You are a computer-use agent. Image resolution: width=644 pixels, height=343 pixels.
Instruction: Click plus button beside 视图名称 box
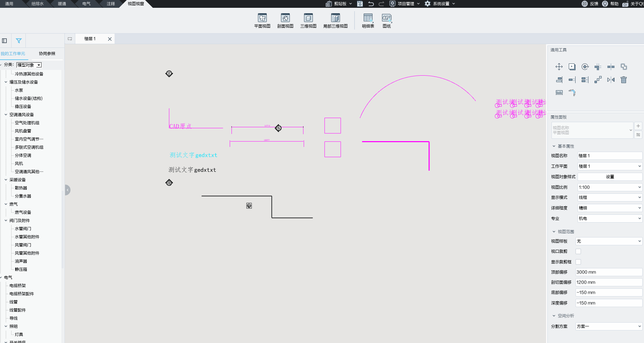click(638, 126)
